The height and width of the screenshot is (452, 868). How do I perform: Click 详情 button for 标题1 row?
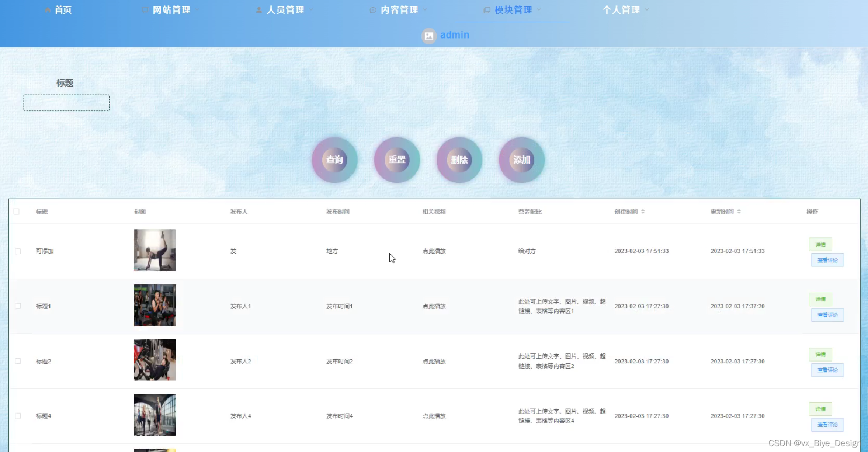(x=821, y=299)
